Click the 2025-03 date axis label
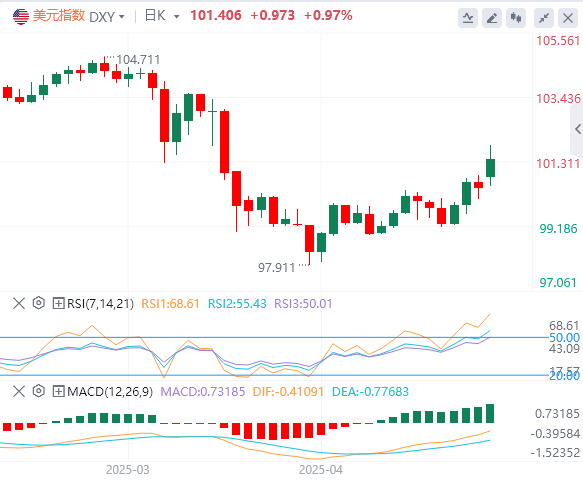Screen dimensions: 583x483 point(128,470)
